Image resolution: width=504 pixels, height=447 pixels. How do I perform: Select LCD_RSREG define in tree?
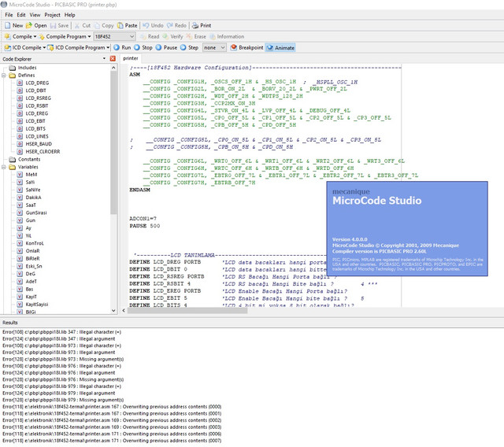(39, 98)
